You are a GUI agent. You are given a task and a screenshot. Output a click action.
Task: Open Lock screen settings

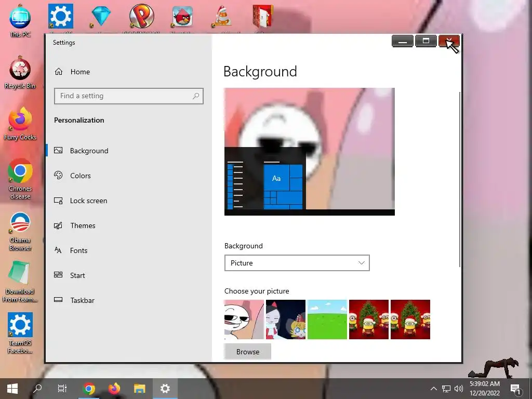coord(129,201)
